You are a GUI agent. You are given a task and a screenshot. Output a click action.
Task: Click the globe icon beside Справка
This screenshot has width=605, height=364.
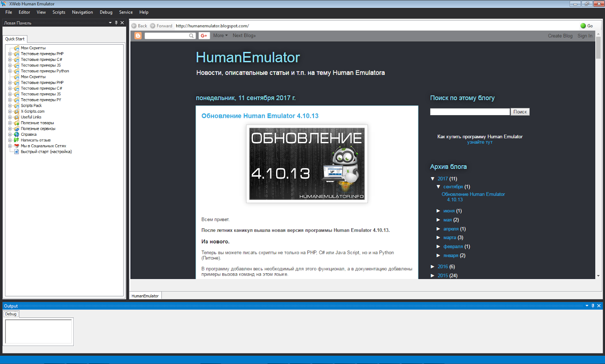coord(17,134)
